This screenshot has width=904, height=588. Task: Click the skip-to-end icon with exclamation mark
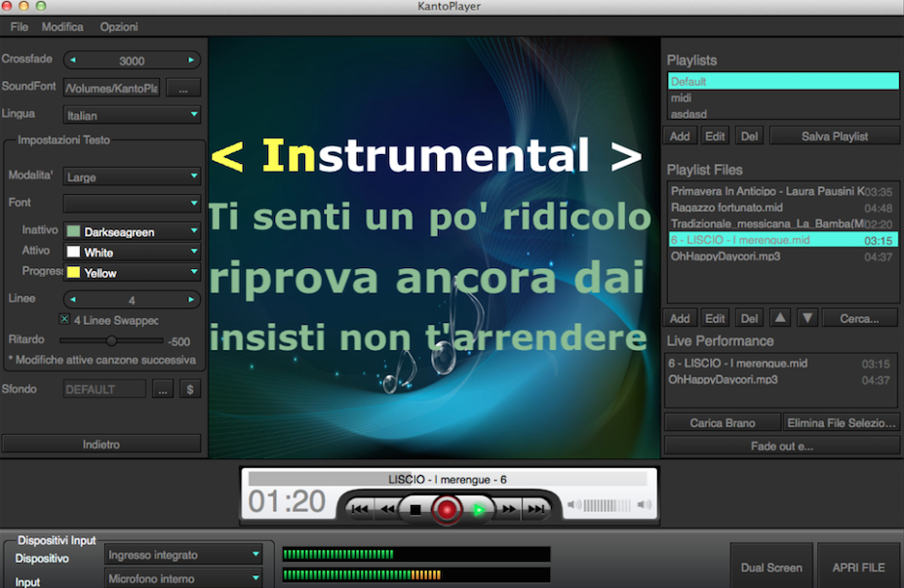(533, 508)
